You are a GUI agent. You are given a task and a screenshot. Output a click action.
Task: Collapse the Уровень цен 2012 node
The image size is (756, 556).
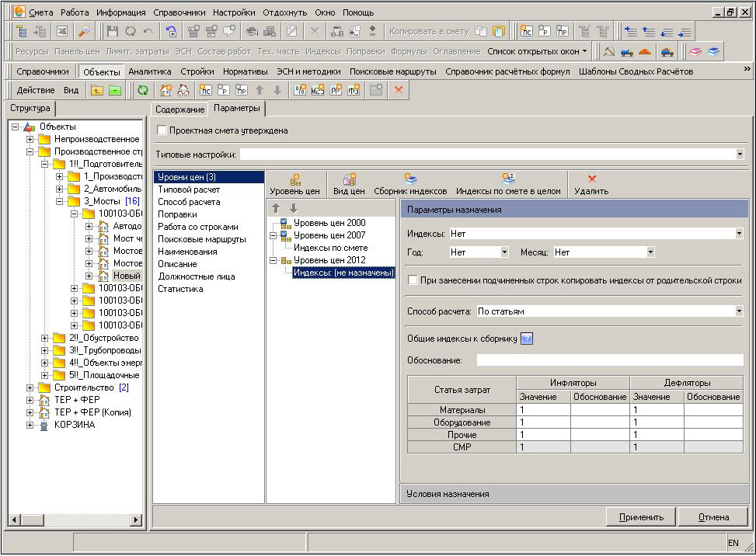point(273,260)
